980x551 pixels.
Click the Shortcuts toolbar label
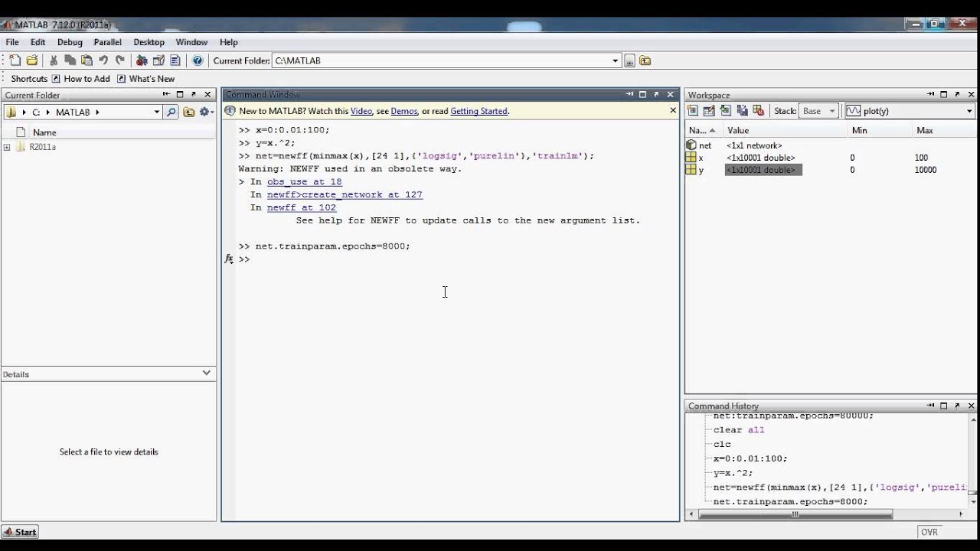pos(29,79)
